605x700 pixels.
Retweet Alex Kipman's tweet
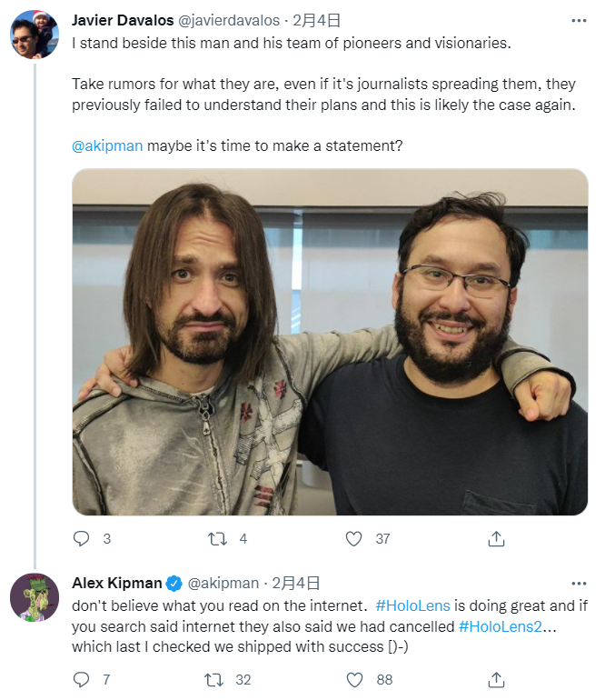point(213,679)
